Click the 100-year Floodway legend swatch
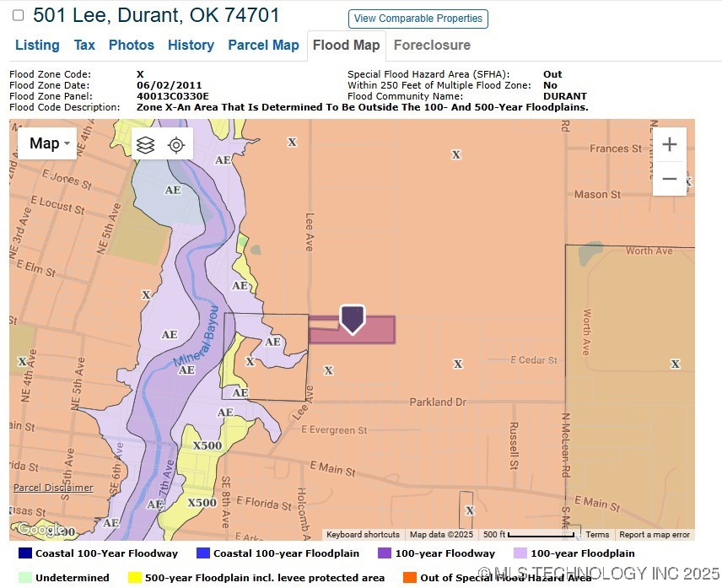 pyautogui.click(x=385, y=553)
